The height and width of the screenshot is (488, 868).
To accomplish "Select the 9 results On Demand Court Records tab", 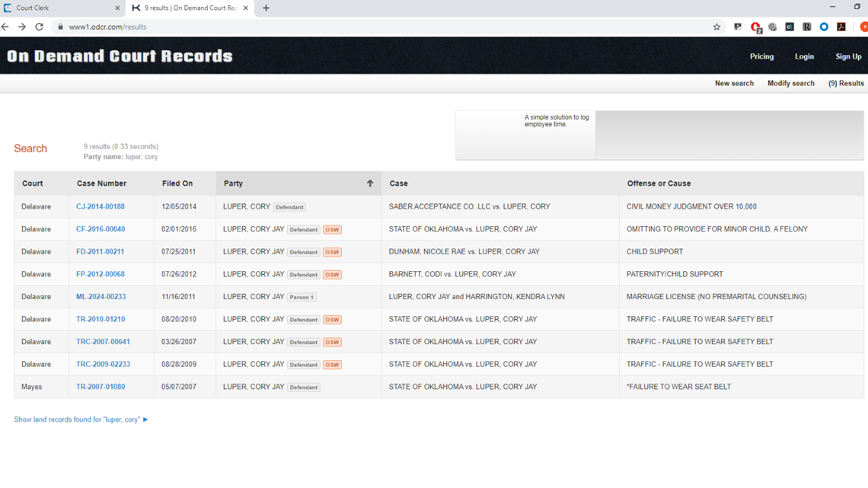I will pyautogui.click(x=190, y=8).
